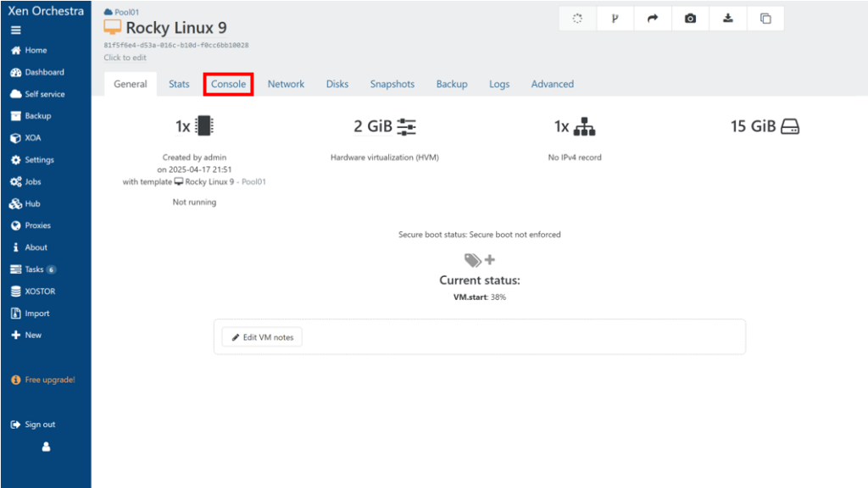The image size is (868, 488).
Task: Open the Console tab
Action: click(x=228, y=84)
